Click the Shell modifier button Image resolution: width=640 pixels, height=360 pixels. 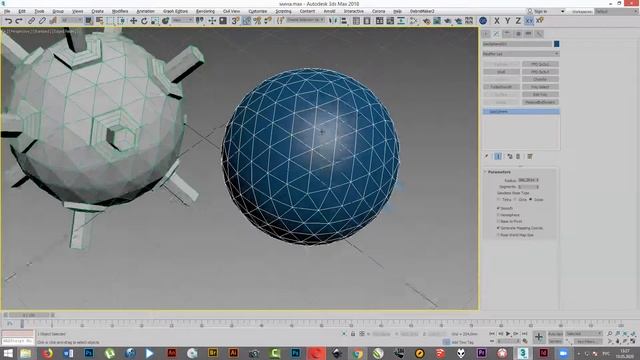(501, 72)
